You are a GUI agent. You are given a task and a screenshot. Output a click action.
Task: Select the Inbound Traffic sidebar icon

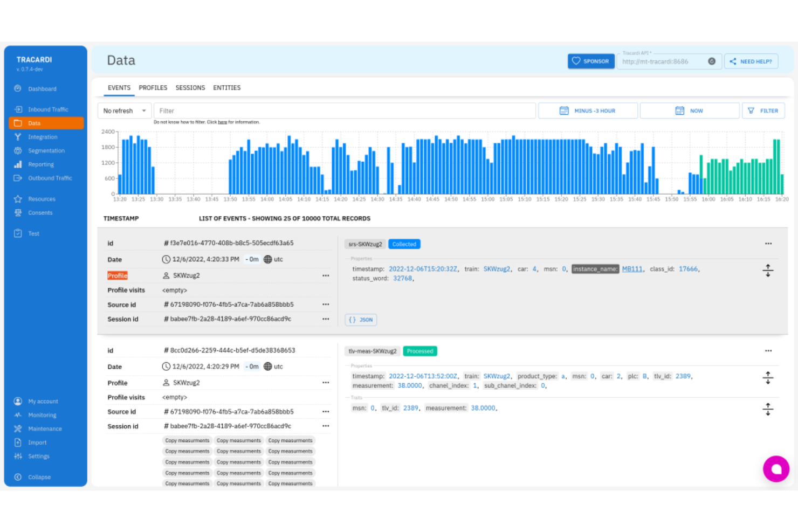pyautogui.click(x=18, y=109)
